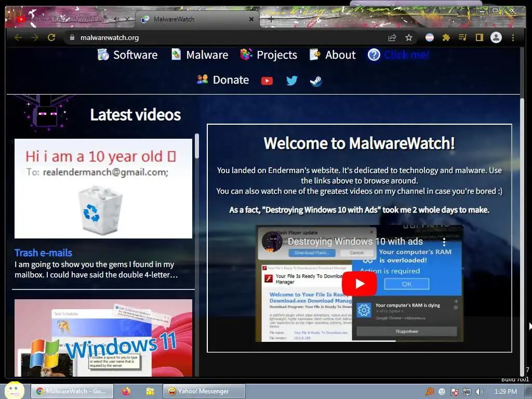Viewport: 532px width, 399px height.
Task: Click the 'Trash e-mails' title link
Action: point(44,253)
